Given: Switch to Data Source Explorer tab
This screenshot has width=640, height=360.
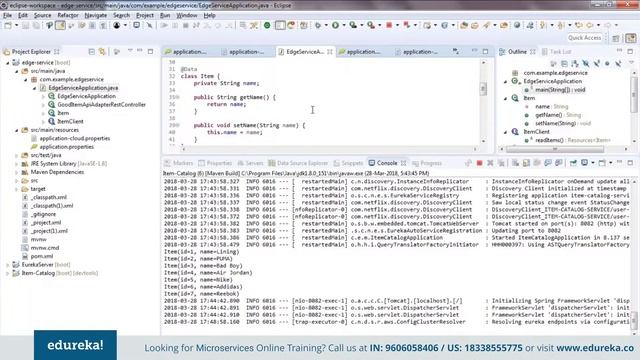Looking at the screenshot, I should (x=298, y=163).
